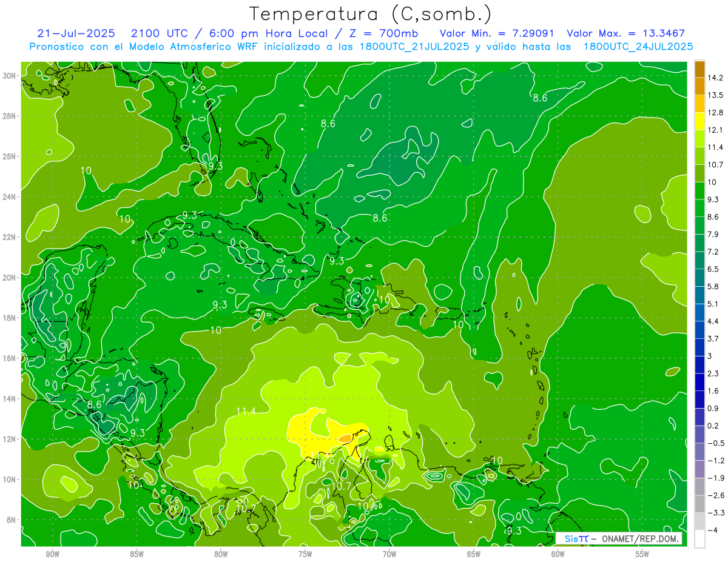The width and height of the screenshot is (728, 562).
Task: Click the '12.1' label on the color scale
Action: click(x=716, y=130)
